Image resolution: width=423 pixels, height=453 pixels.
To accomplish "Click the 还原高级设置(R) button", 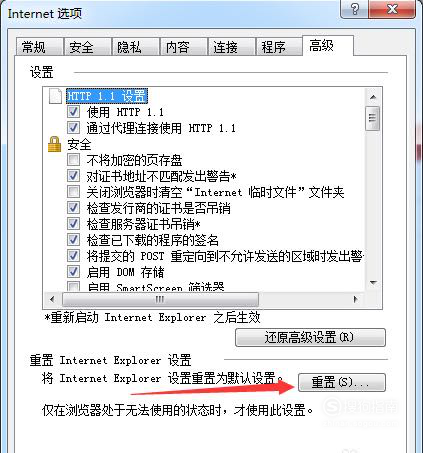I will click(310, 337).
